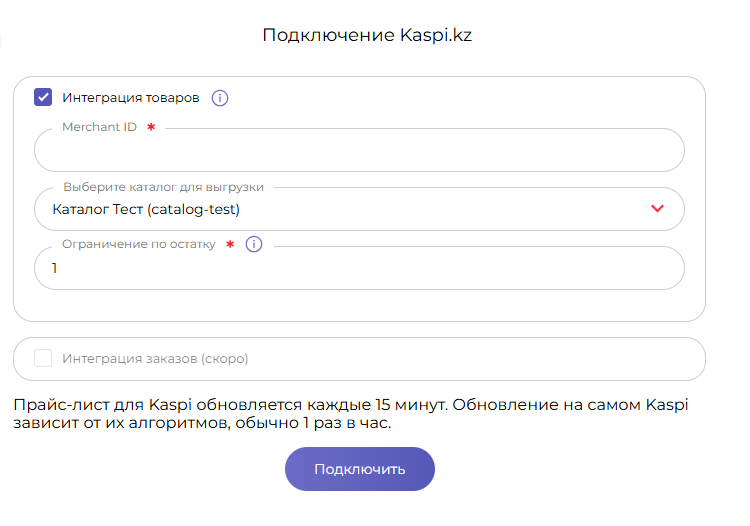Click red asterisk after "Ограничение по остатку"
750x526 pixels.
(x=230, y=245)
